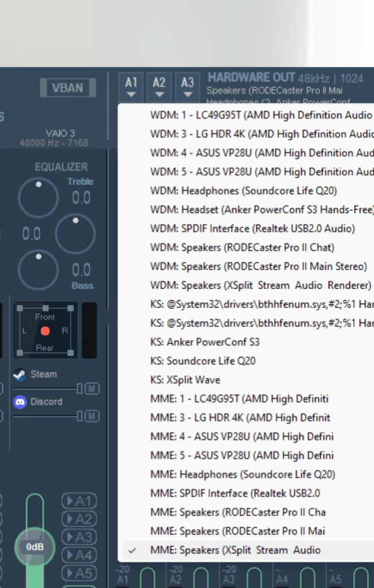Click the Treble equalizer knob
374x588 pixels.
pos(38,198)
